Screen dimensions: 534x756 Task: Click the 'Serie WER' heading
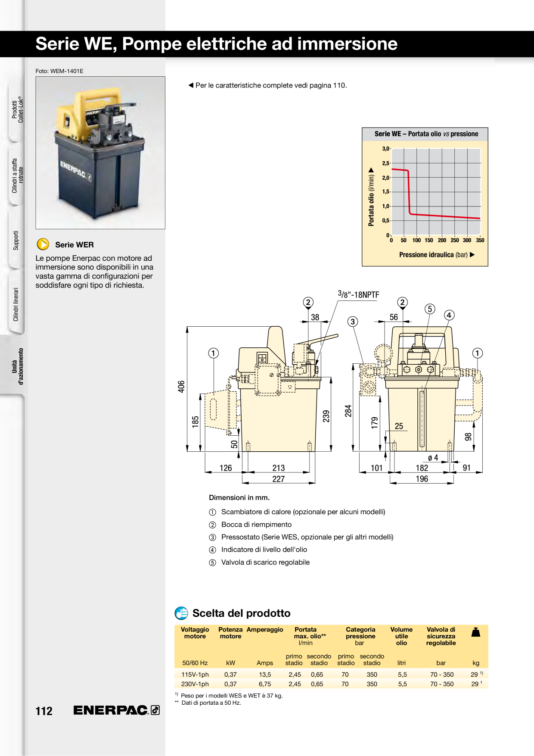75,244
